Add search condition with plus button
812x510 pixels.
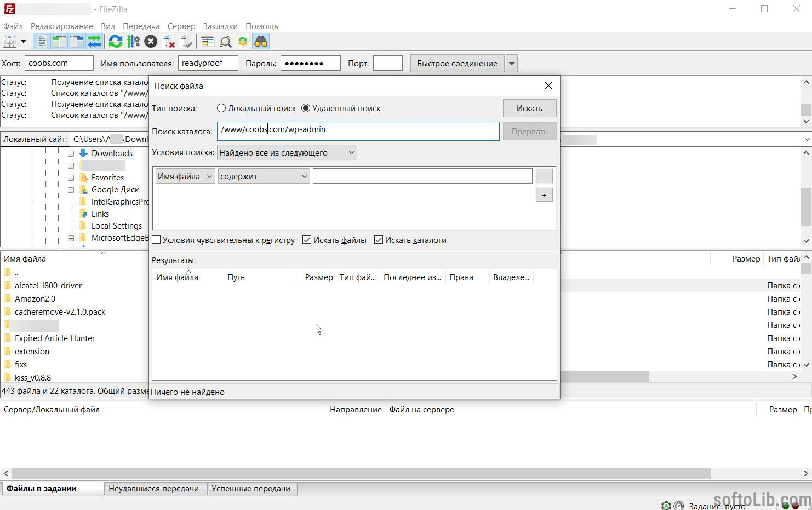click(x=544, y=195)
